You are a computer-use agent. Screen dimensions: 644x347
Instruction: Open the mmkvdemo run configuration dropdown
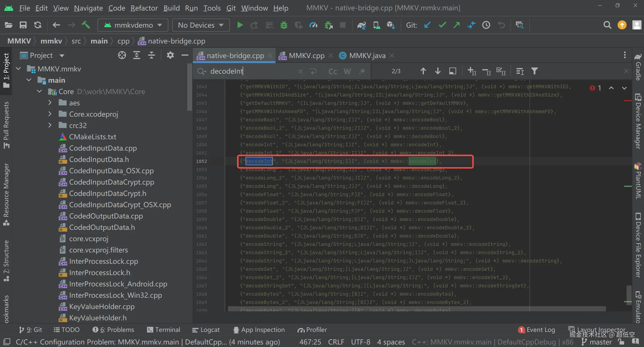(133, 25)
